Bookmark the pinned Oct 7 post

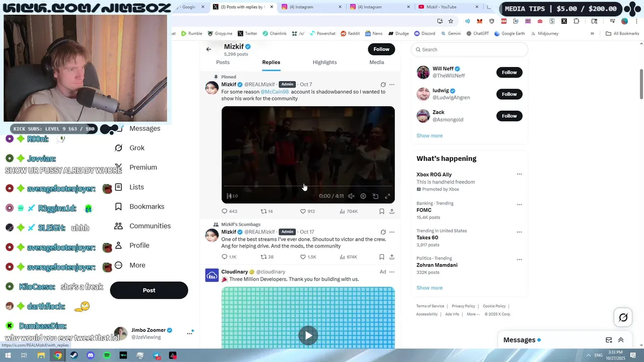coord(381,211)
